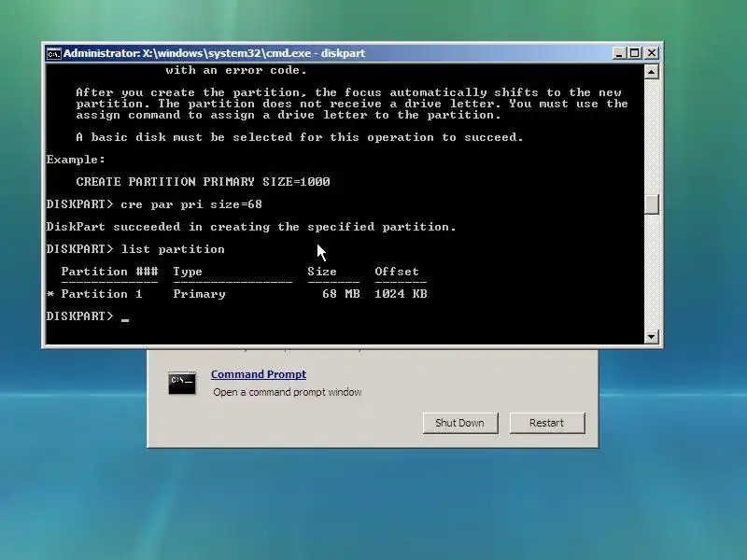Screen dimensions: 747x560
Task: Click the 'Example:' heading text
Action: point(76,160)
